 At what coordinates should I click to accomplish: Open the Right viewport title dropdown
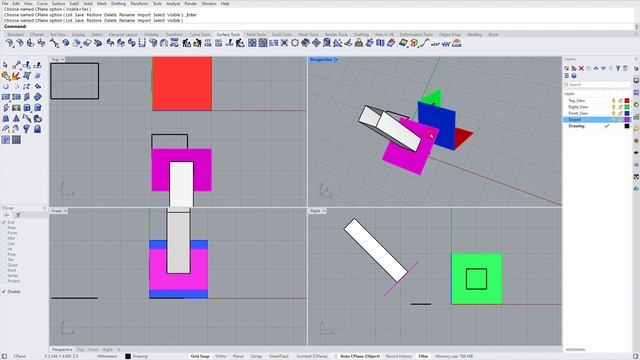(324, 211)
